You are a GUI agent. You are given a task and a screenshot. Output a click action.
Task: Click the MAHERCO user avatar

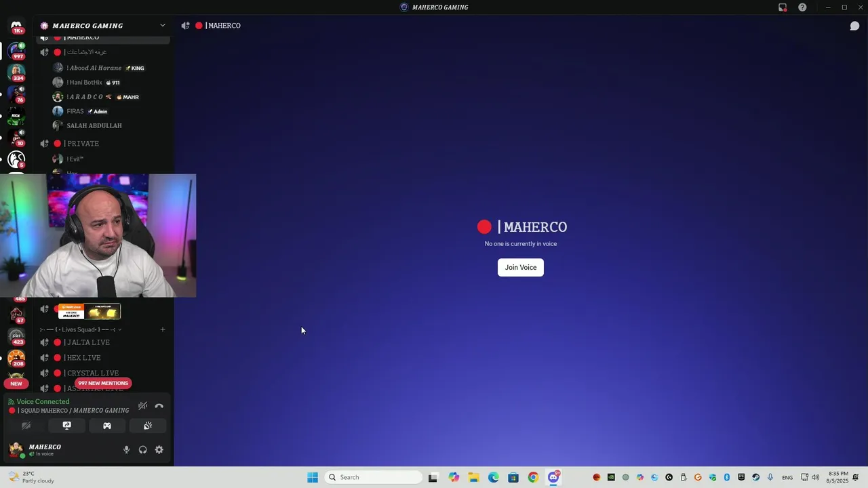tap(16, 449)
